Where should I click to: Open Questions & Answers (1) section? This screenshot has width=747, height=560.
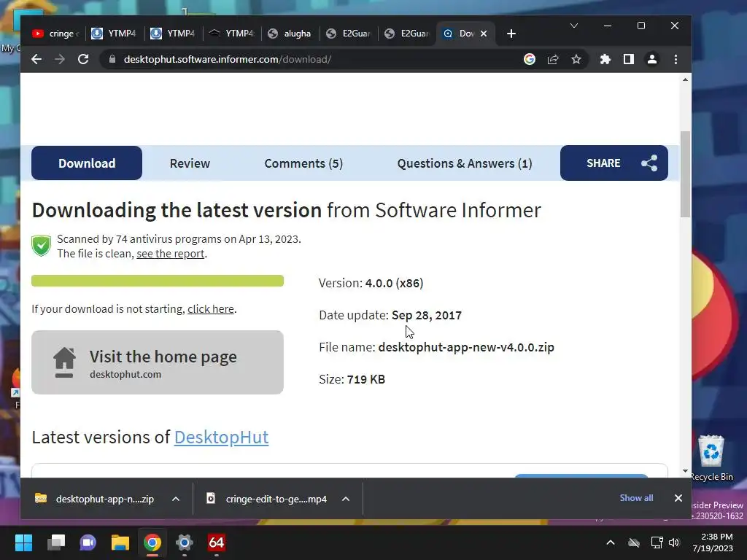465,163
